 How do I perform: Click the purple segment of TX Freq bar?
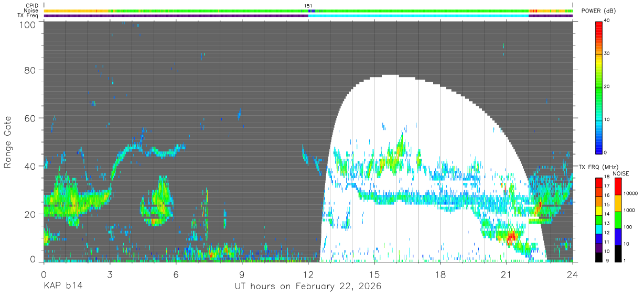(176, 16)
